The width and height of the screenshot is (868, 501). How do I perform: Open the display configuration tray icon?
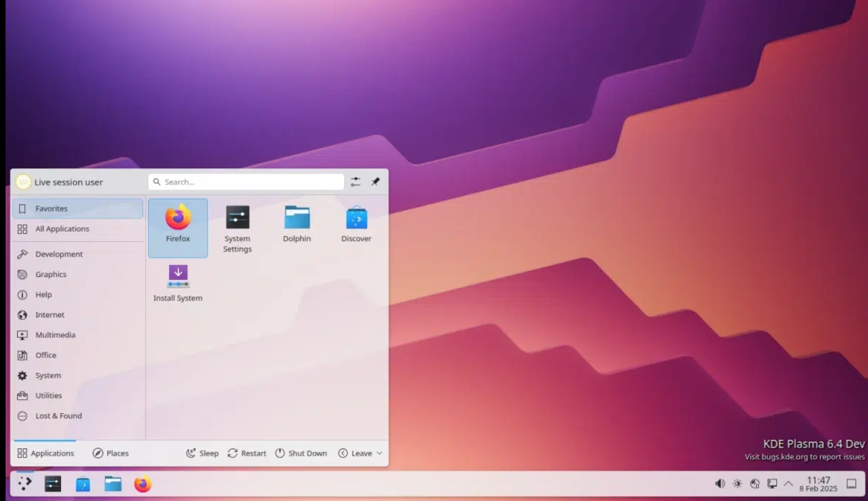tap(772, 484)
